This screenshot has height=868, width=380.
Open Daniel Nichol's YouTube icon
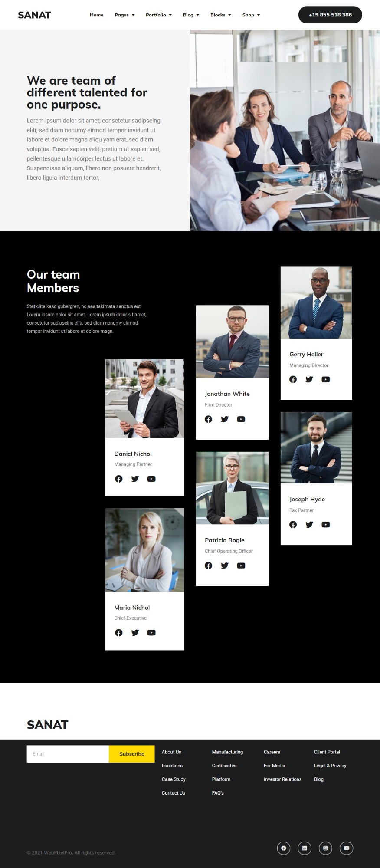coord(151,479)
